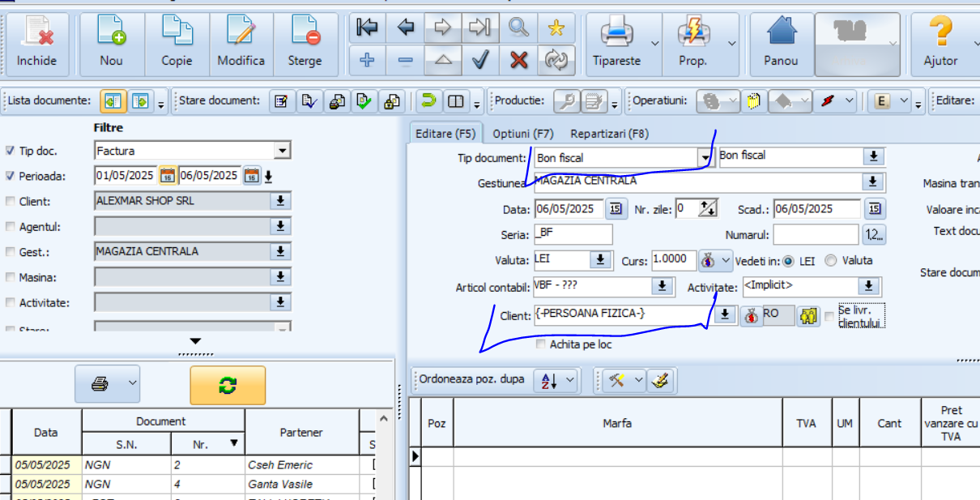Select the Valuta radio button
Screen dimensions: 980x500
pyautogui.click(x=831, y=261)
